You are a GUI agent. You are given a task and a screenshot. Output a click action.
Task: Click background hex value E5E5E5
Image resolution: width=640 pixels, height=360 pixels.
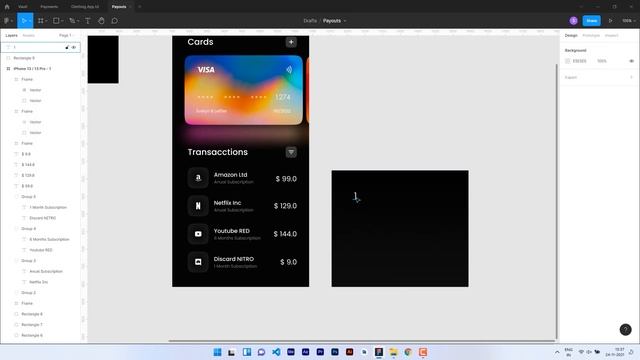pyautogui.click(x=579, y=61)
